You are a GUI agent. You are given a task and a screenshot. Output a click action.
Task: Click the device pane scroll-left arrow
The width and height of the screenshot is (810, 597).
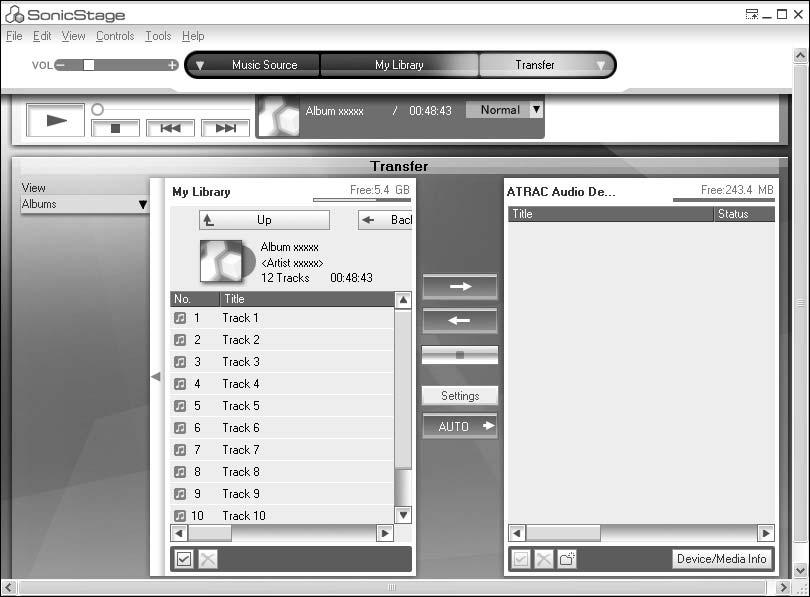tap(517, 533)
